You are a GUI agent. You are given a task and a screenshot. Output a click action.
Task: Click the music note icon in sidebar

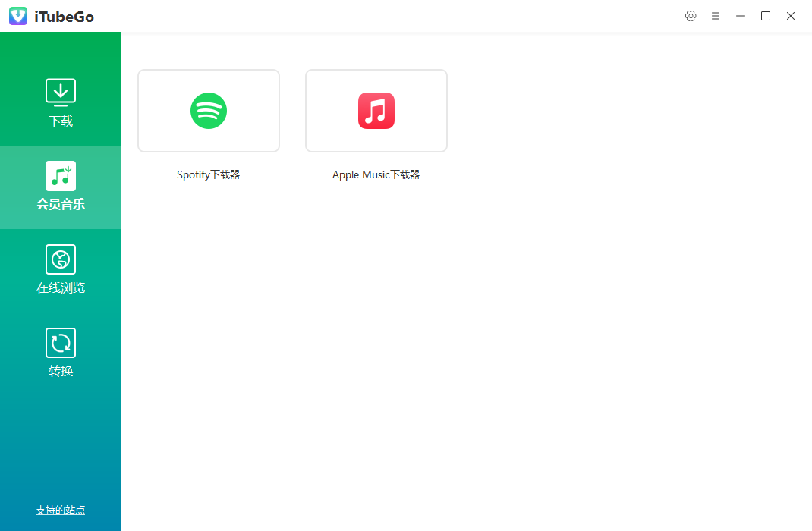click(x=61, y=175)
